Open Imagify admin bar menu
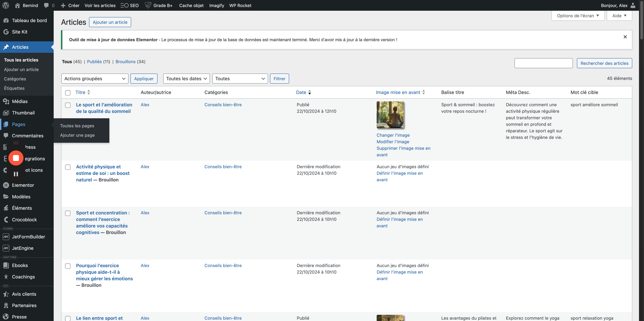 [x=217, y=5]
